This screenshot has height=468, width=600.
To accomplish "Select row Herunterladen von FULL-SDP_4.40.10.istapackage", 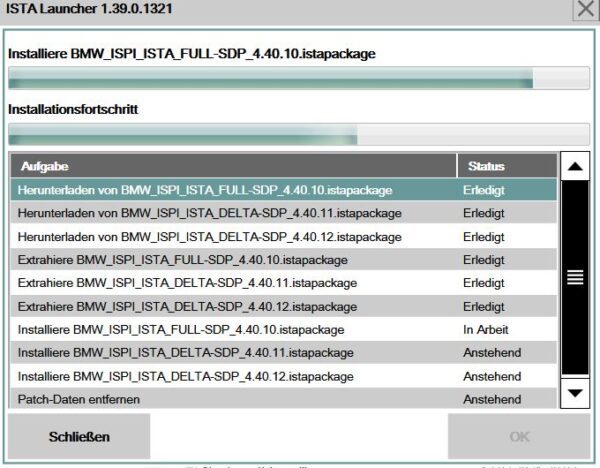I will [284, 190].
